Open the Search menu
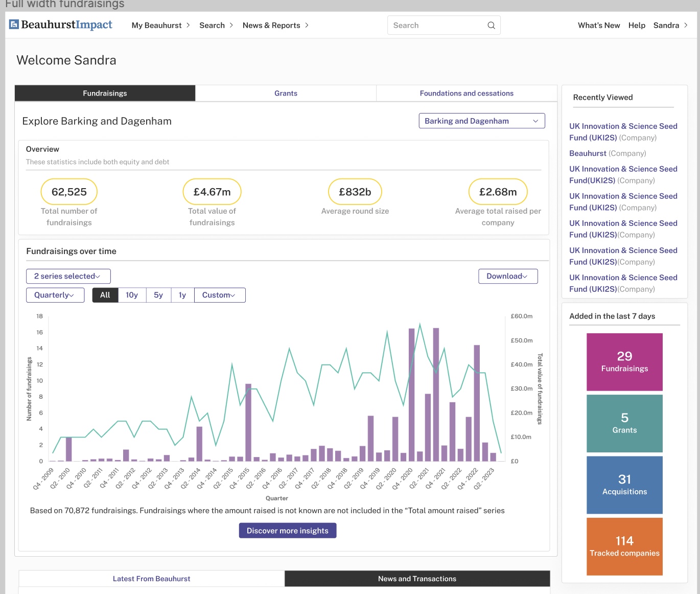Image resolution: width=700 pixels, height=594 pixels. [x=216, y=25]
